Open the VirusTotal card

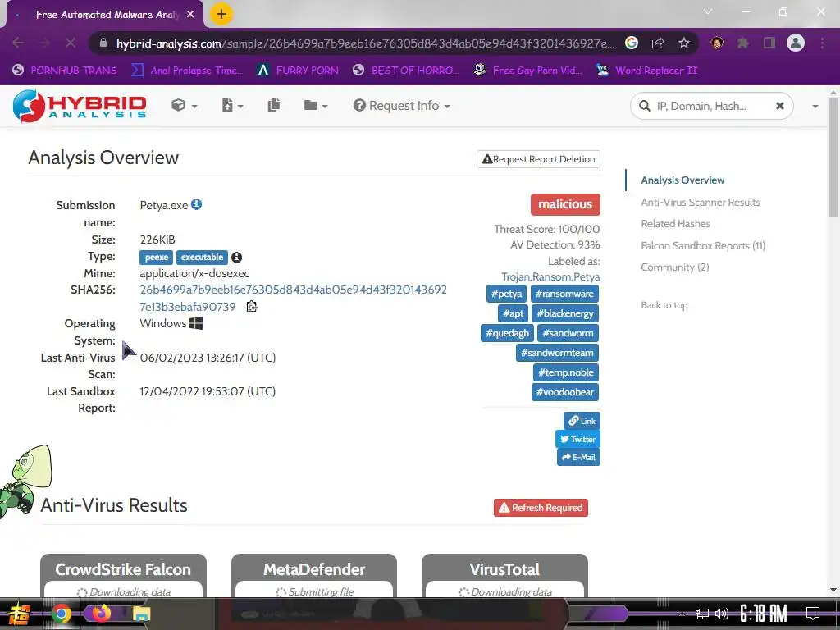point(504,575)
